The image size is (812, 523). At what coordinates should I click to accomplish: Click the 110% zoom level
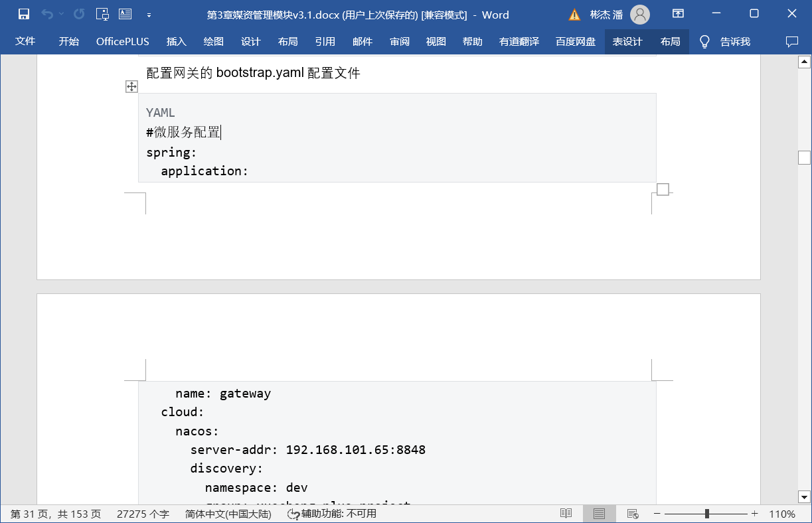[782, 514]
